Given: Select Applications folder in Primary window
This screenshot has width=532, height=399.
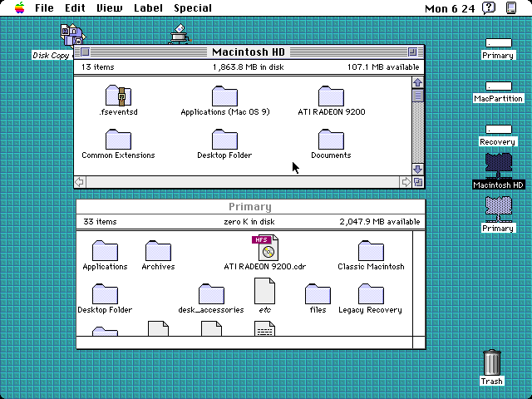Looking at the screenshot, I should pos(105,251).
